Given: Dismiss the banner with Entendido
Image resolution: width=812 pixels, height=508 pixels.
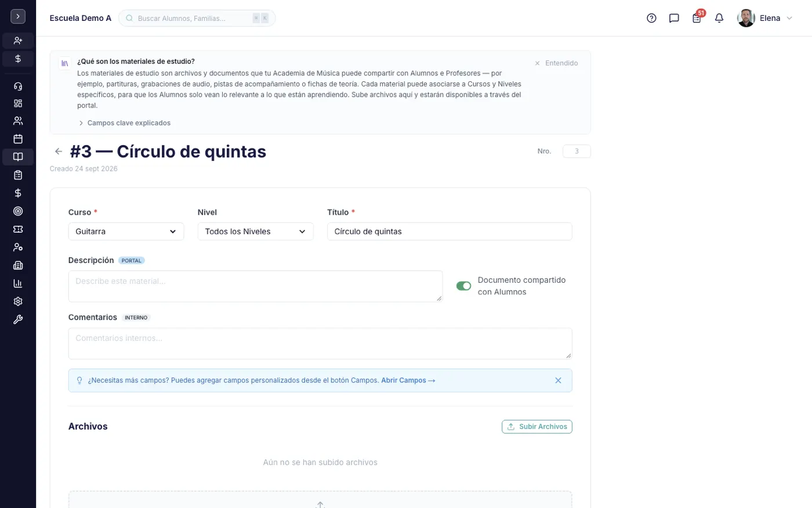Looking at the screenshot, I should pyautogui.click(x=556, y=63).
